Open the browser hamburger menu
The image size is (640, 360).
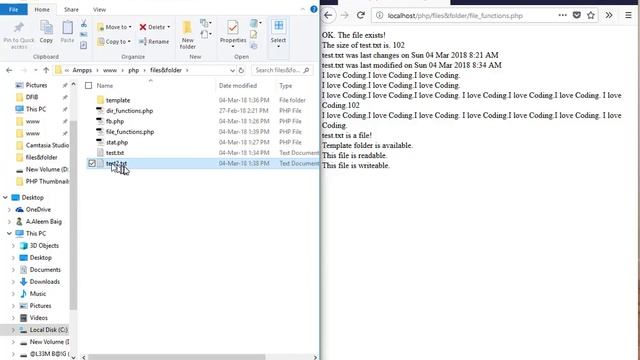click(628, 16)
